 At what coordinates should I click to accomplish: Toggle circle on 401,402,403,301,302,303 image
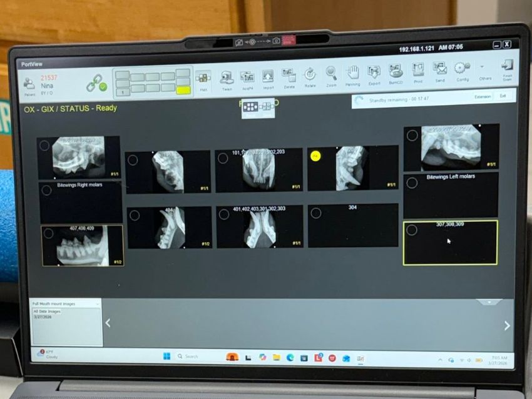224,215
